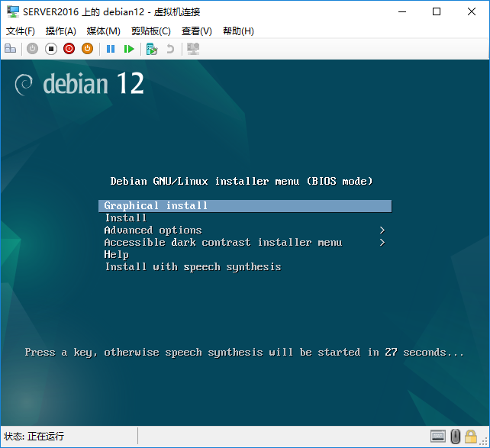Click the enhanced session monitor icon
This screenshot has width=490, height=448.
click(x=193, y=49)
